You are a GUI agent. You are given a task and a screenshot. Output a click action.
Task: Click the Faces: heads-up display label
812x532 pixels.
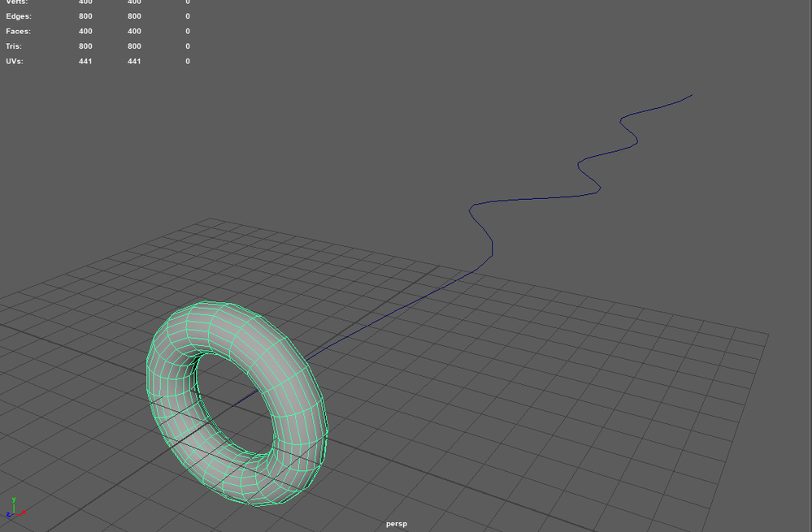[18, 31]
